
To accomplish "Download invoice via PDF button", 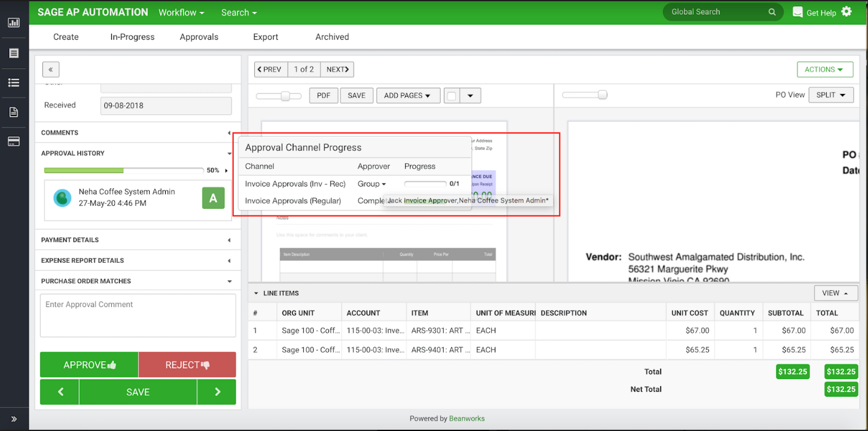I will (324, 95).
